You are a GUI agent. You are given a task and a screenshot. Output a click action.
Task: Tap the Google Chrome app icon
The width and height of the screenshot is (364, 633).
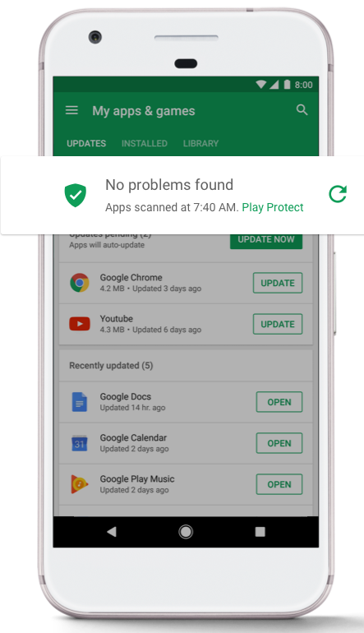pos(80,283)
